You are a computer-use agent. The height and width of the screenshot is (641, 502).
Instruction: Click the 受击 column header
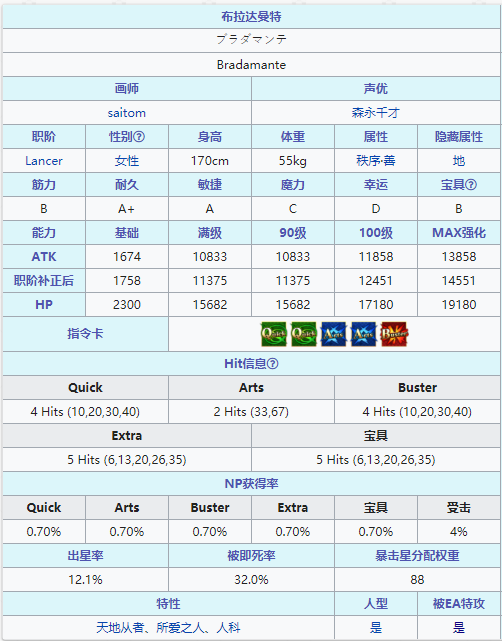point(459,508)
